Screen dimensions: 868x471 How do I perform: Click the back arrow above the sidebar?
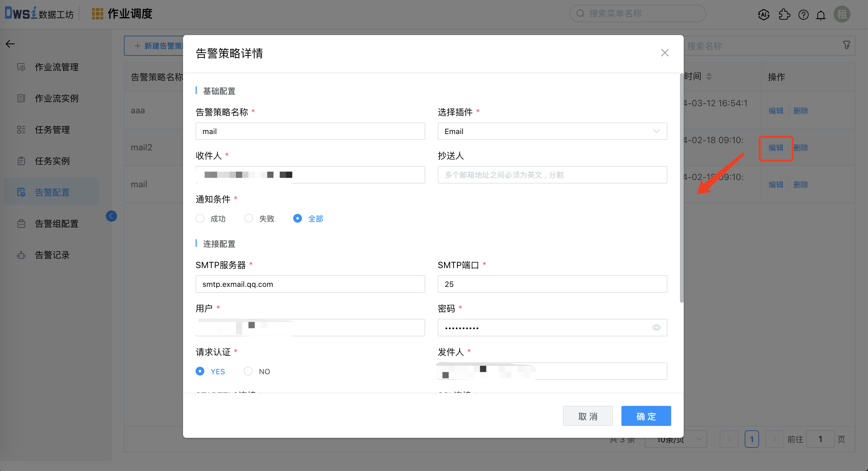click(x=10, y=44)
